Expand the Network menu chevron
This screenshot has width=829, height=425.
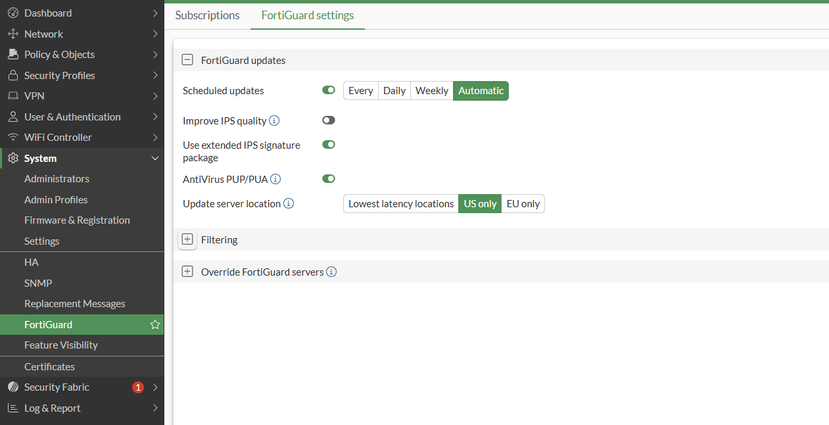(x=155, y=34)
